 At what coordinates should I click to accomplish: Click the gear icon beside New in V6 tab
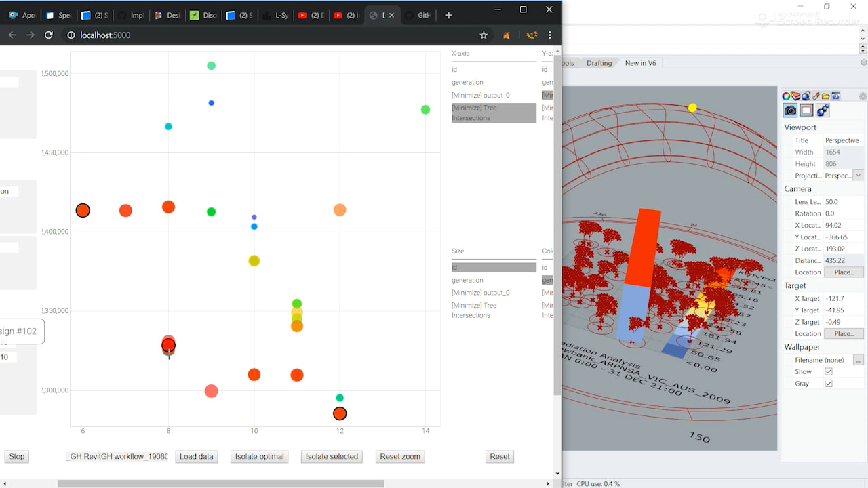pyautogui.click(x=863, y=62)
